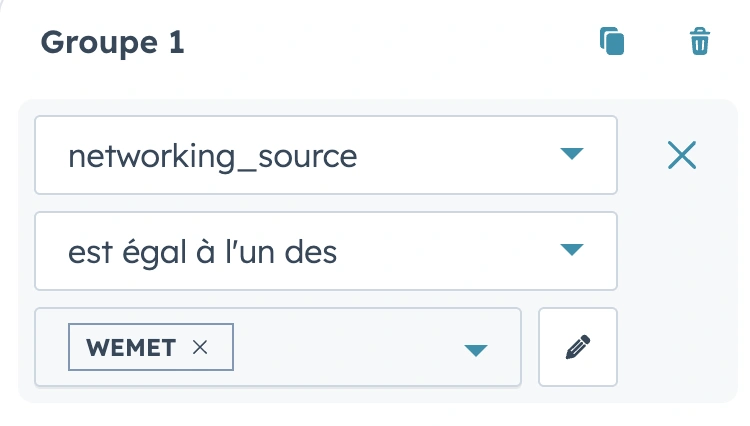The width and height of the screenshot is (750, 426).
Task: Remove the WEMET tag via its x
Action: click(200, 347)
